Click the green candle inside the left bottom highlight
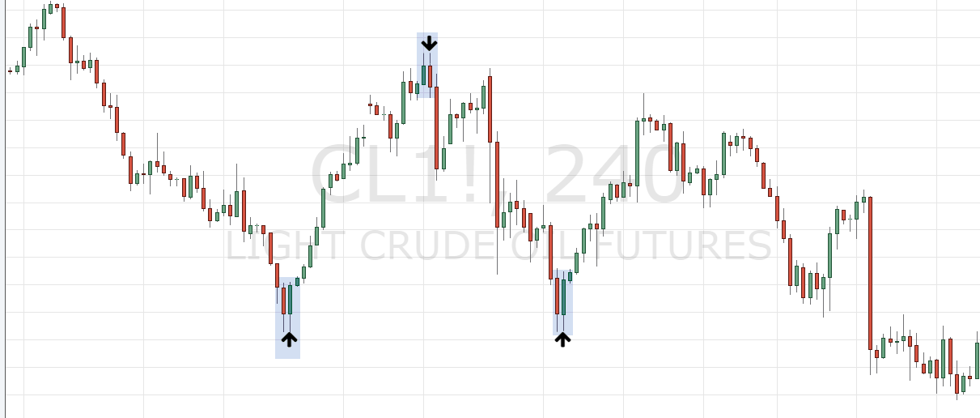Viewport: 980px width, 418px height. coord(290,299)
